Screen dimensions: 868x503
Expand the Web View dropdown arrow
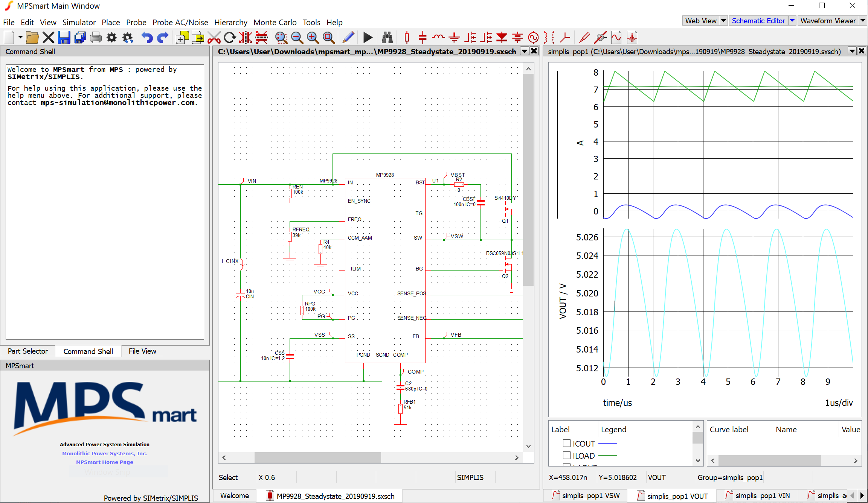[x=723, y=21]
